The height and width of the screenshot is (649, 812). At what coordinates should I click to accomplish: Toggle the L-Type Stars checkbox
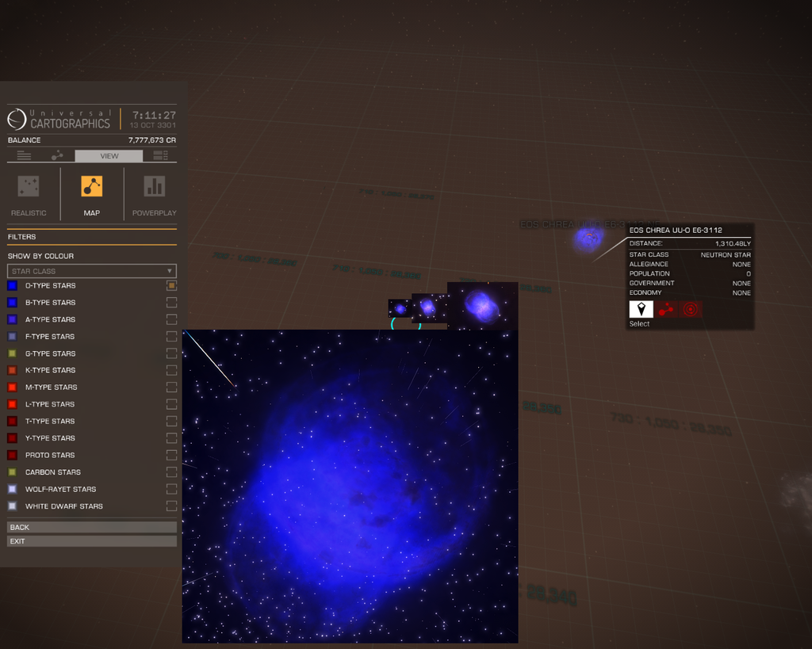click(171, 404)
